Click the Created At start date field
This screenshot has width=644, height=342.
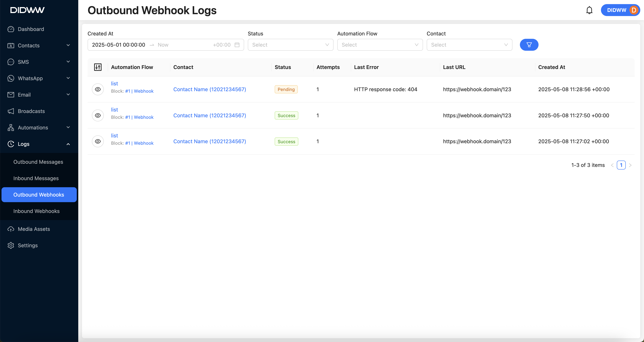pos(119,45)
